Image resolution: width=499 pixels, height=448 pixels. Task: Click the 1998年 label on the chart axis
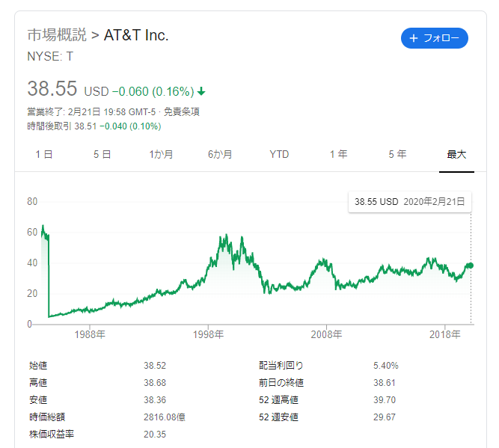[x=209, y=334]
